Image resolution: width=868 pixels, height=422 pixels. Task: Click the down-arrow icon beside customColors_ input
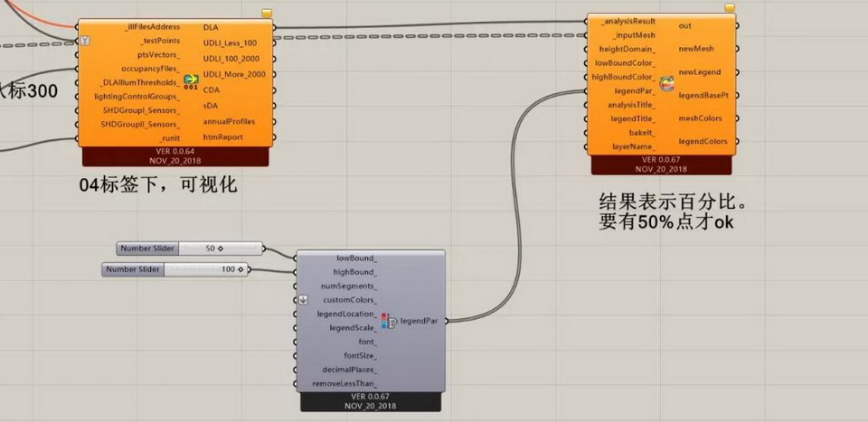click(x=304, y=299)
